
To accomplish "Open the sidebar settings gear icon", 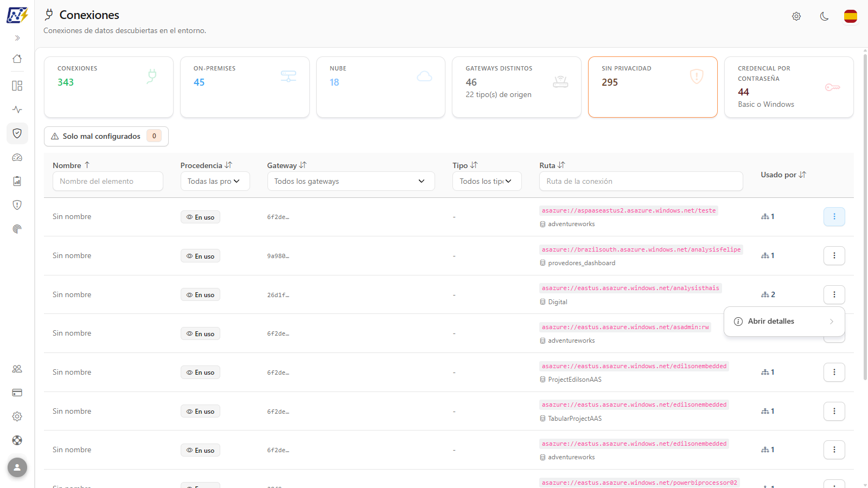I will pyautogui.click(x=17, y=416).
